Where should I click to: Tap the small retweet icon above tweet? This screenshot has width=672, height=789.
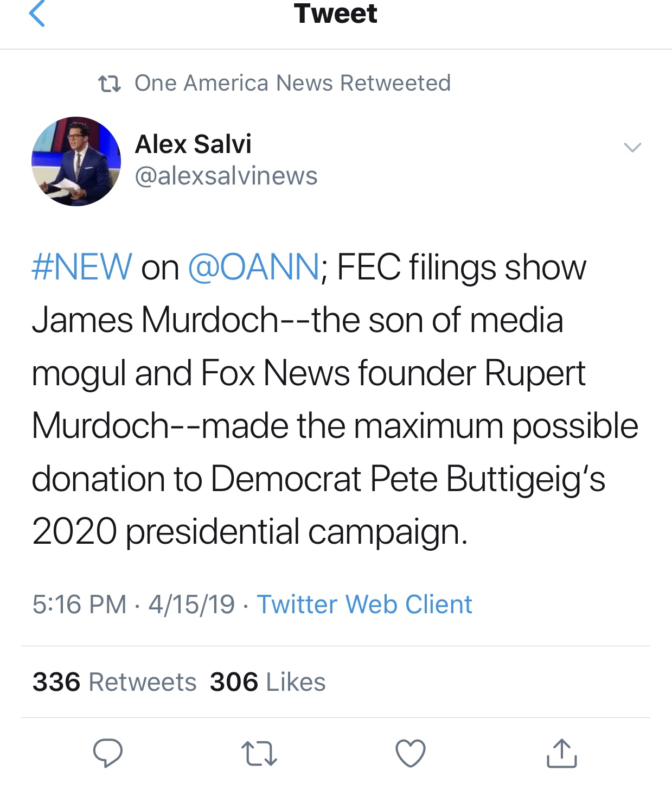(110, 84)
